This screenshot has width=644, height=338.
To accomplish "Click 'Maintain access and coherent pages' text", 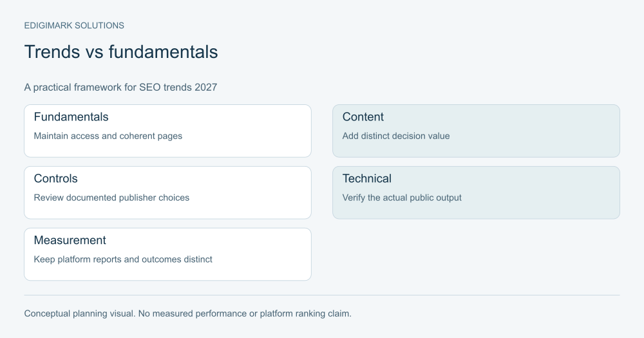I will (x=108, y=136).
